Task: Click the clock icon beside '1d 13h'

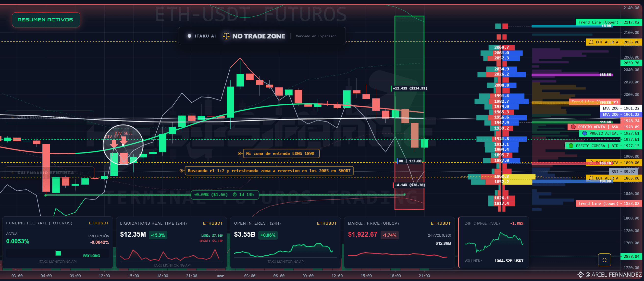Action: click(235, 195)
